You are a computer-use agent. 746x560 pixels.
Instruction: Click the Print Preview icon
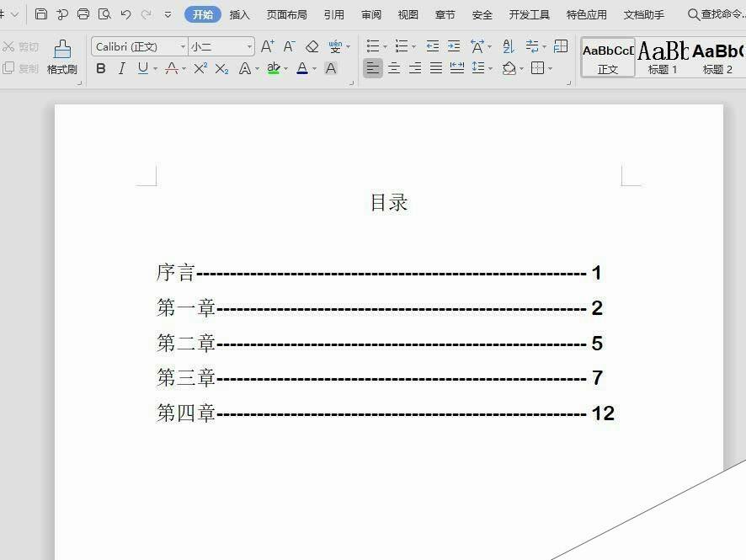(104, 13)
